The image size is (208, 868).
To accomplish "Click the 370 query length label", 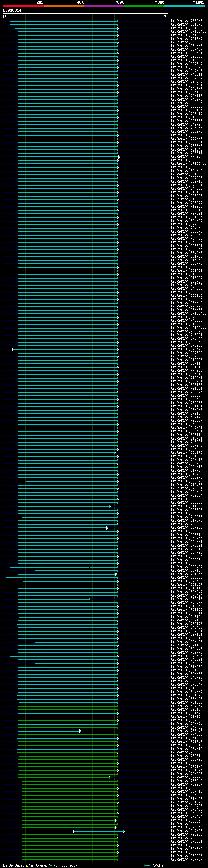I will pos(164,16).
